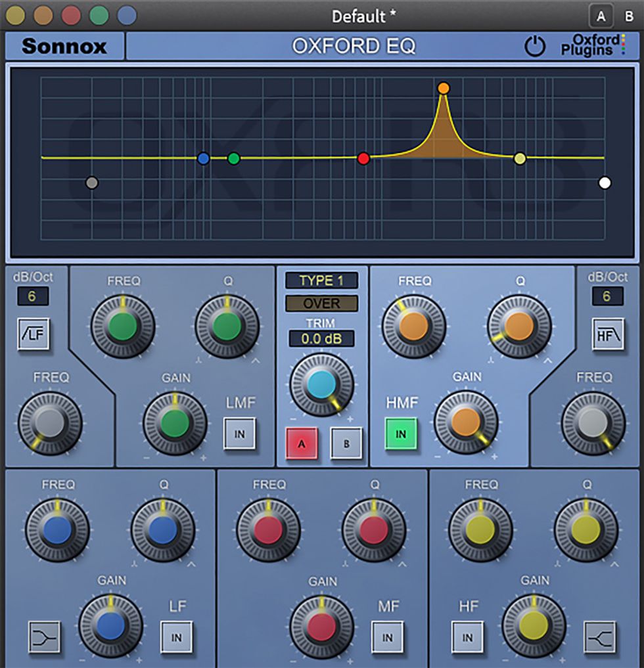The height and width of the screenshot is (668, 644).
Task: Click the yellow HF GAIN knob
Action: 534,626
